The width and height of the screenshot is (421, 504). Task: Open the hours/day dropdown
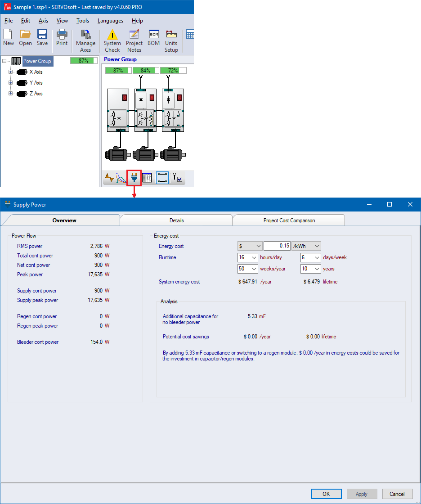pos(247,258)
